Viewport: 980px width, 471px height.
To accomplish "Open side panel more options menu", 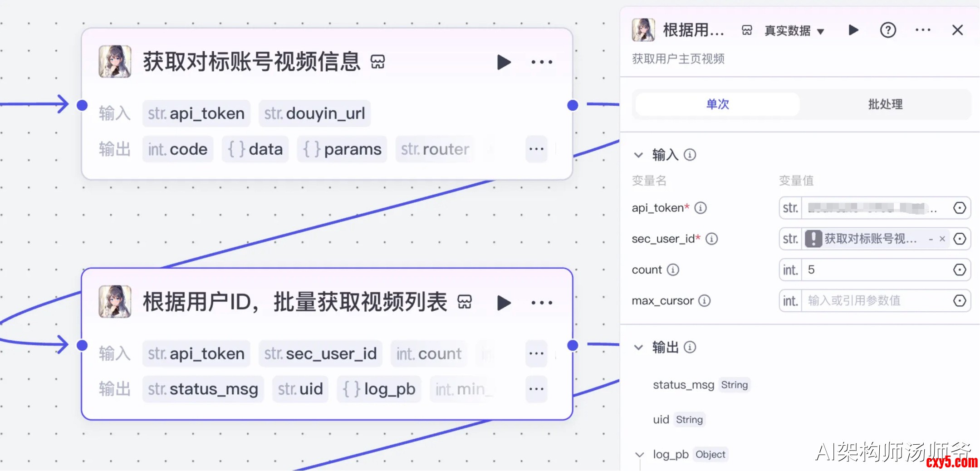I will pyautogui.click(x=923, y=30).
